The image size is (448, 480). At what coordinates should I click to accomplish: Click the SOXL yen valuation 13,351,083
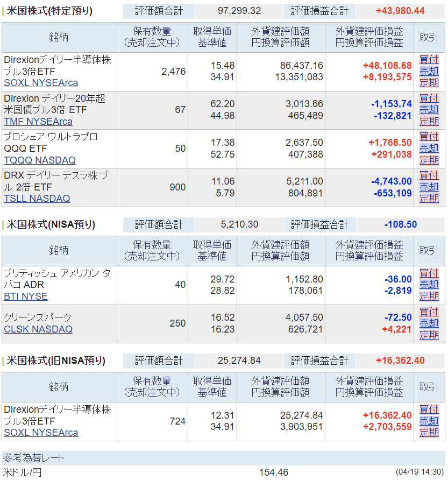point(299,77)
